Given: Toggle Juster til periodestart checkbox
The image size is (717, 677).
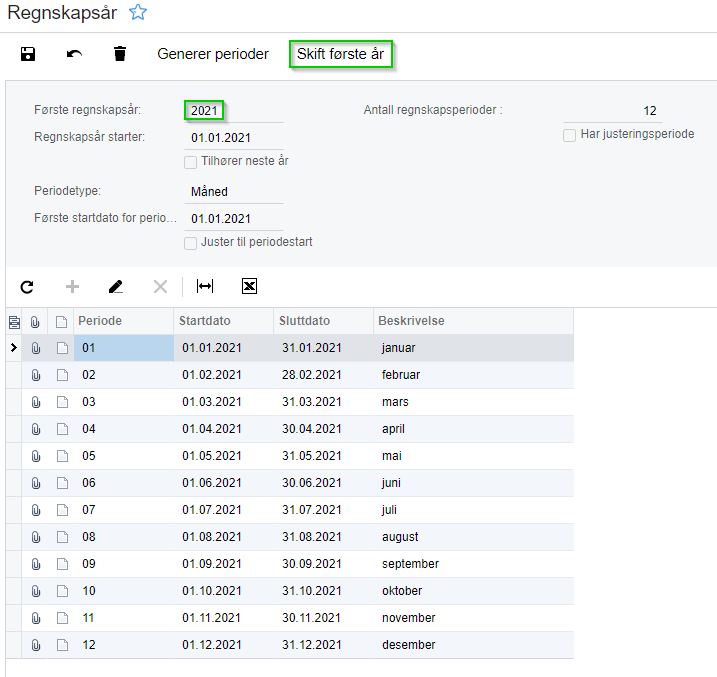Looking at the screenshot, I should click(190, 243).
